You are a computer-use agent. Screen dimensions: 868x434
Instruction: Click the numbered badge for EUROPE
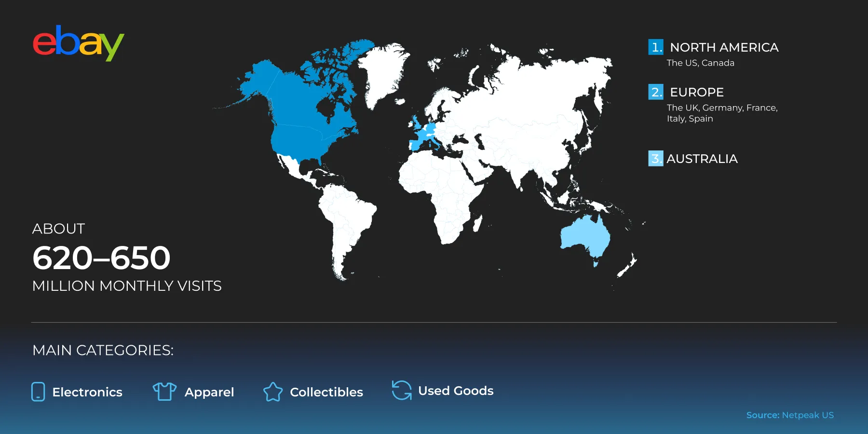tap(655, 92)
